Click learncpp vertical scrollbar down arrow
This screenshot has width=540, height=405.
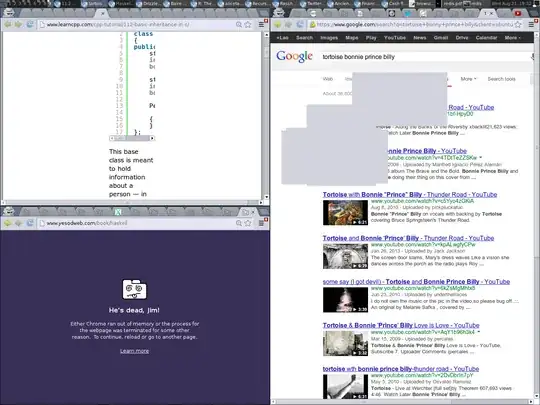pos(266,197)
